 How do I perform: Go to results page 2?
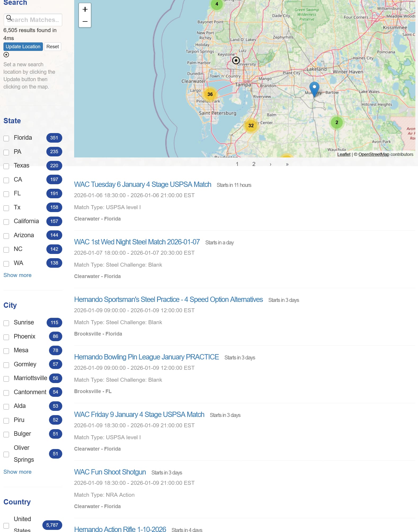click(254, 164)
